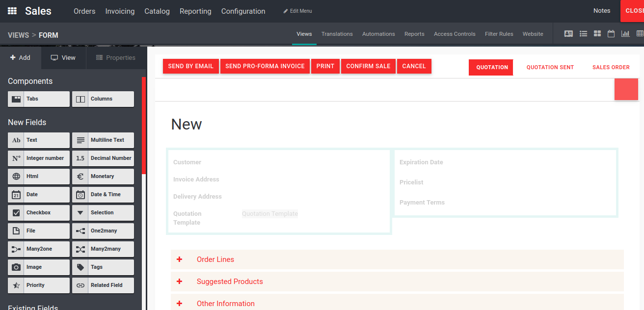
Task: Go to the Automations tab
Action: tap(378, 34)
